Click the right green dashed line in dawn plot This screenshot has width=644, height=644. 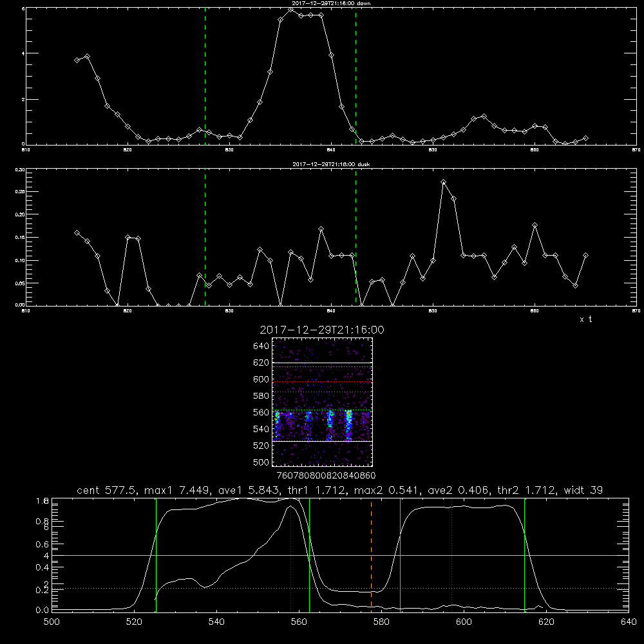pyautogui.click(x=355, y=76)
